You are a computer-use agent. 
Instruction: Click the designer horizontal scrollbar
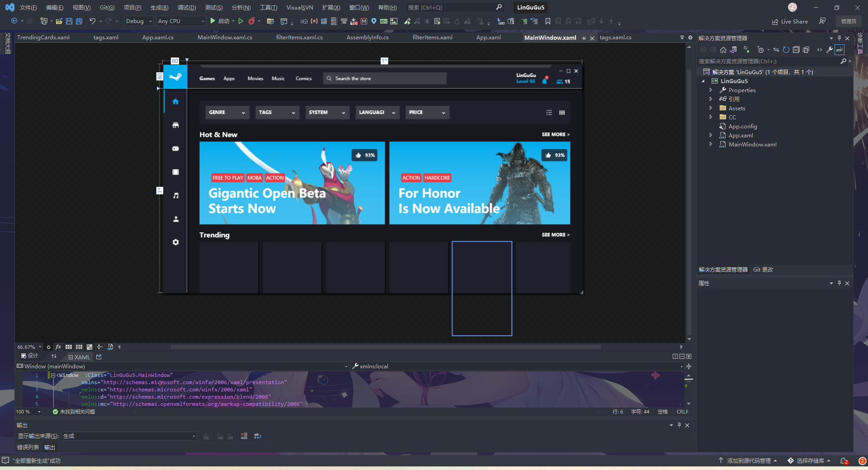click(386, 347)
